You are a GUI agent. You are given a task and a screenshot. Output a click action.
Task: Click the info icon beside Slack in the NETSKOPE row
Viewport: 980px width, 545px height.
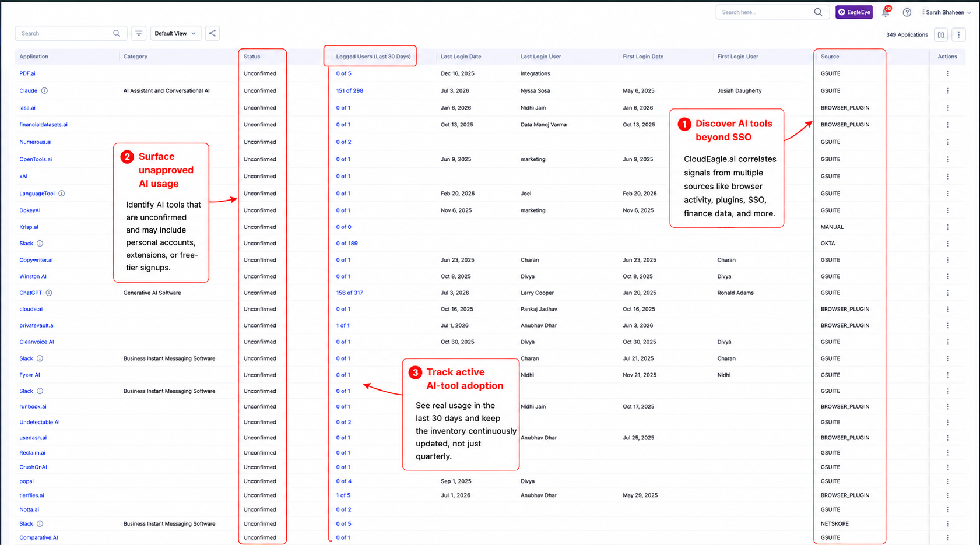click(x=40, y=524)
